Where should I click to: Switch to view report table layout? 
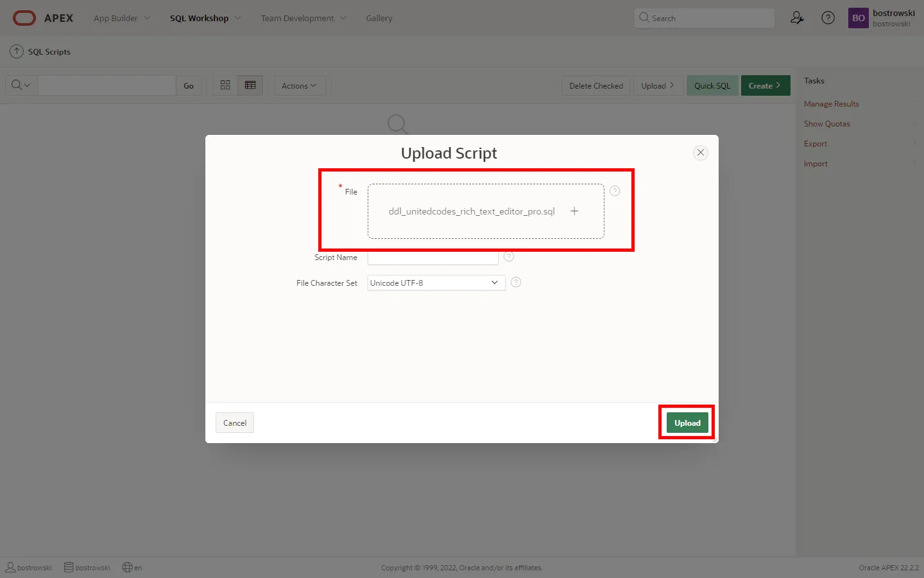(250, 85)
